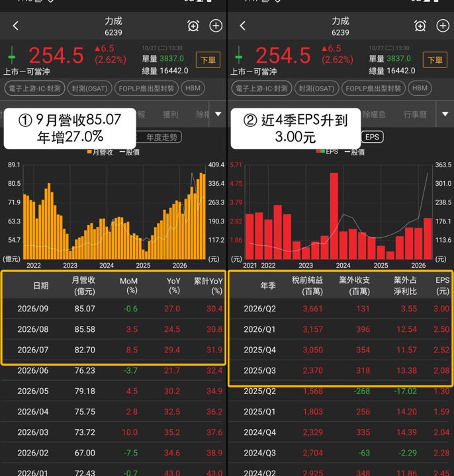The height and width of the screenshot is (476, 454).
Task: Add stock to watchlist in right panel
Action: [x=443, y=26]
